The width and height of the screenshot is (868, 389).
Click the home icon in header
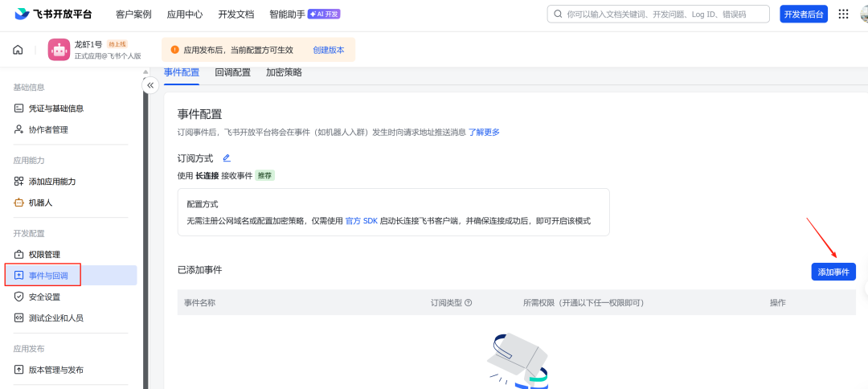point(18,50)
